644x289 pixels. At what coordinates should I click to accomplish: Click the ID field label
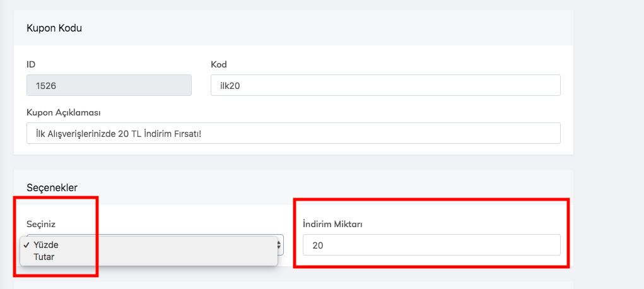(x=31, y=64)
